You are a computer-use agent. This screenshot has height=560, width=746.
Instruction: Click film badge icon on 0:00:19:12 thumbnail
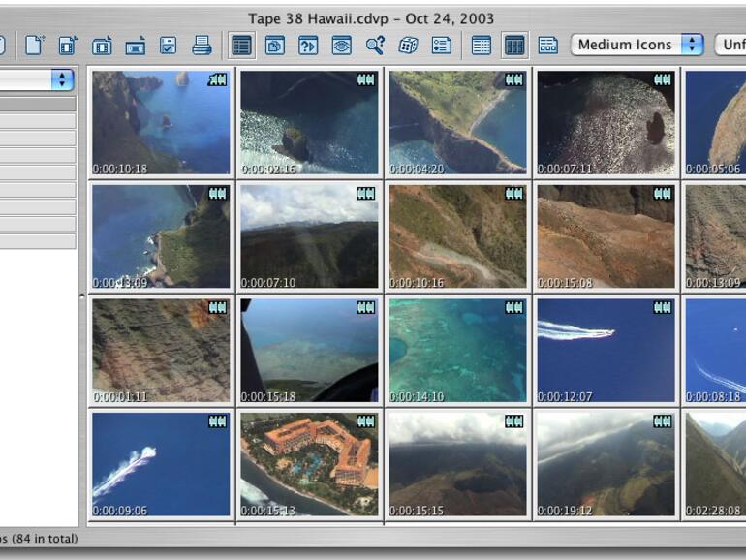coord(663,421)
